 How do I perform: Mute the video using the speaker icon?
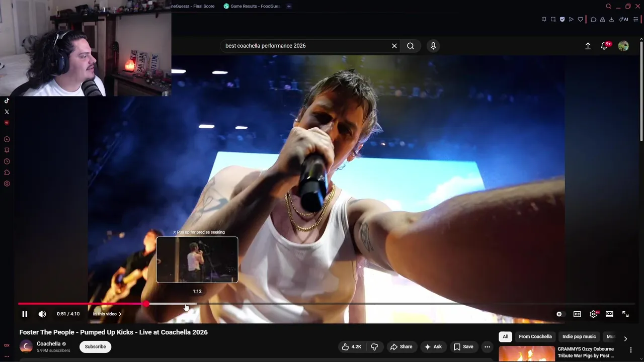pos(42,314)
